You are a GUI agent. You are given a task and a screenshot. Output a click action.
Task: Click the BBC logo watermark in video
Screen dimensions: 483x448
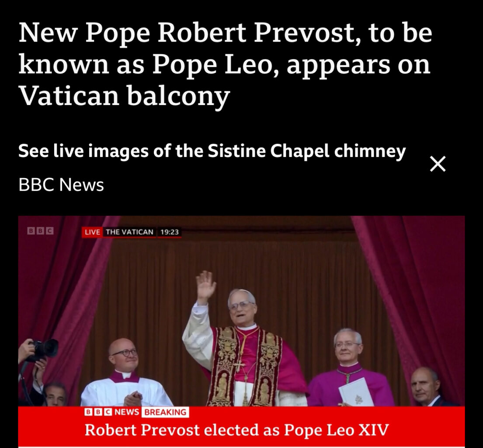coord(40,231)
